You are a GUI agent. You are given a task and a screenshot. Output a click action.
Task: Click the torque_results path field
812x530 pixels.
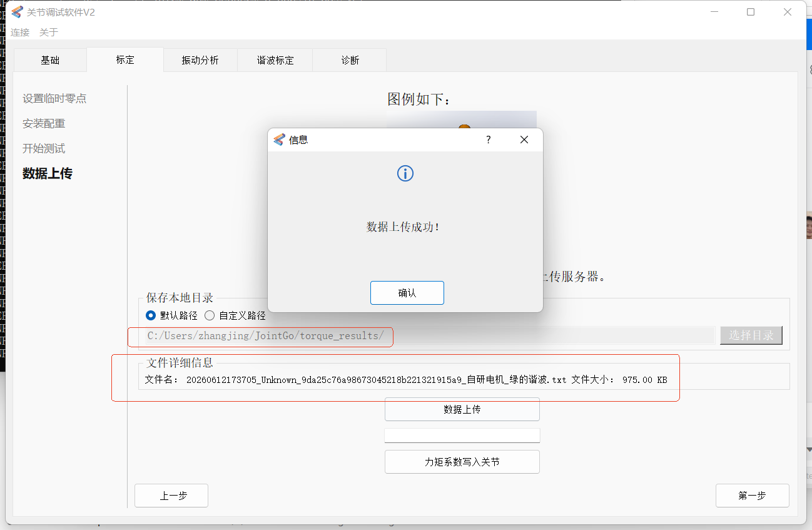[x=429, y=335]
